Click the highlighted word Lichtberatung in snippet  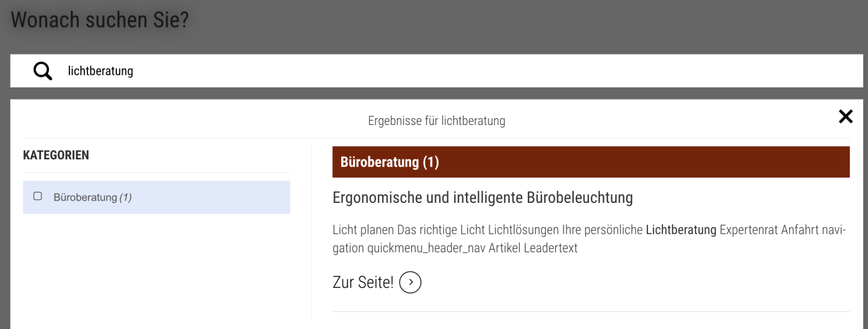tap(681, 230)
